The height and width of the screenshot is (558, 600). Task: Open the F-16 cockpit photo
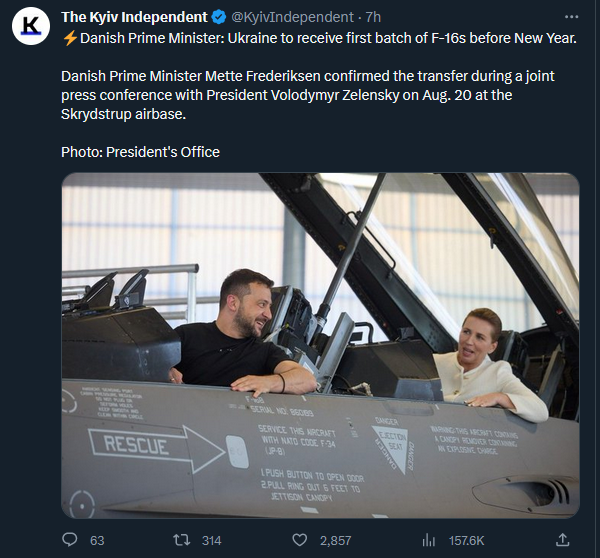coord(320,345)
